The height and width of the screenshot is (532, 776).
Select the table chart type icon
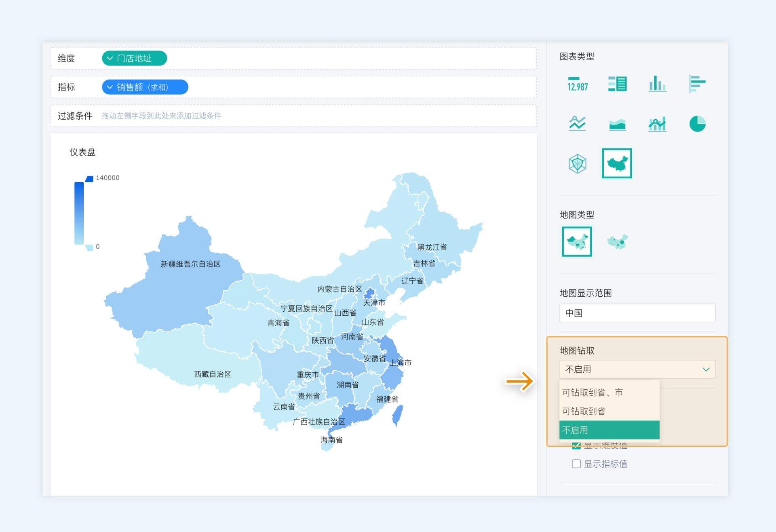617,84
